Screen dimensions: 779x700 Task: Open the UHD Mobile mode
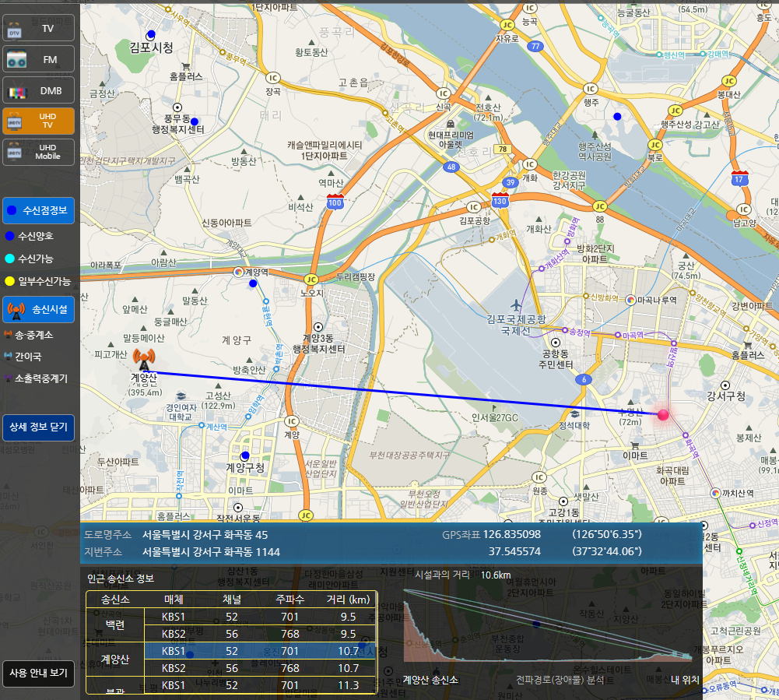coord(38,152)
